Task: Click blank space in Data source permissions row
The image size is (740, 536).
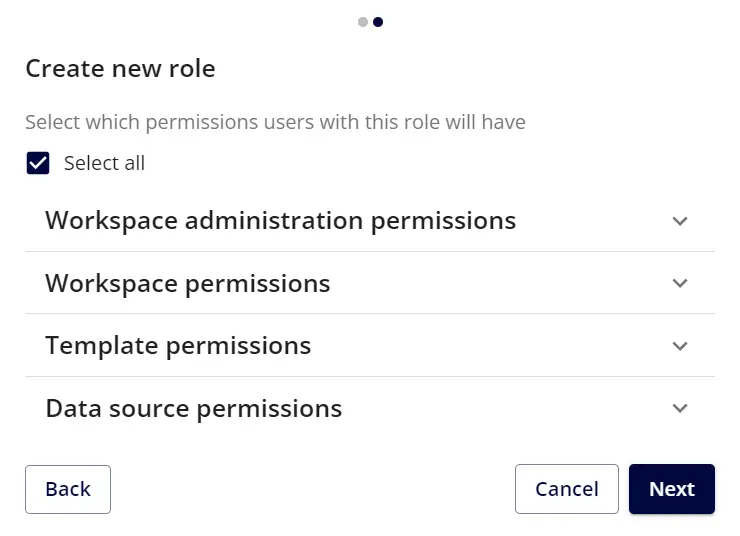Action: (500, 408)
